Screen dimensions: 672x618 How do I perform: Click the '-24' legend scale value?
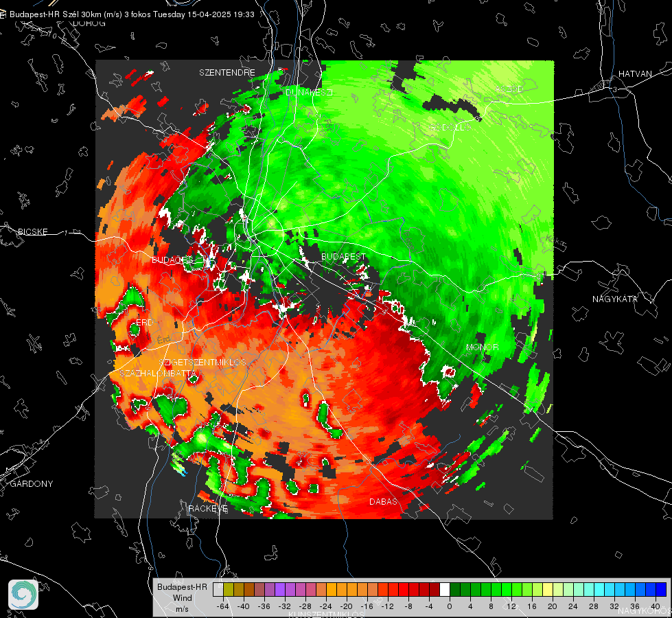point(326,606)
